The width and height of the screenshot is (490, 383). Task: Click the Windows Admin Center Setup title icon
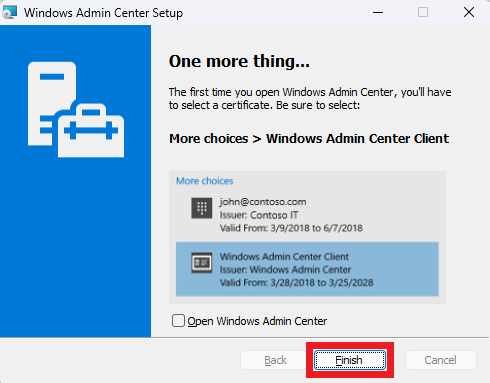coord(9,12)
